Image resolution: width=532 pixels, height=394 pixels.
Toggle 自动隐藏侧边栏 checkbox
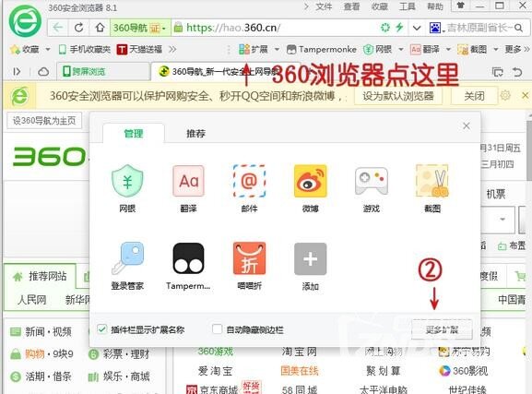(x=217, y=328)
